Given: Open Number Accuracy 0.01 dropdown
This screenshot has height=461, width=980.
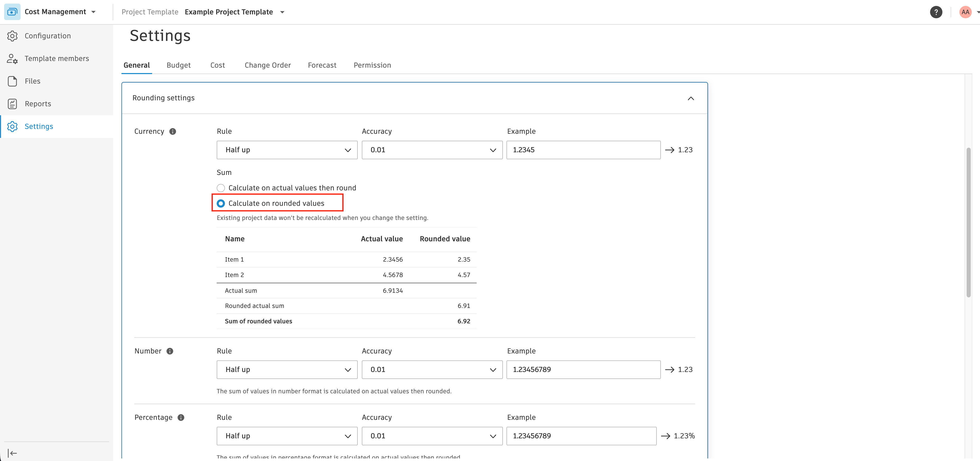Looking at the screenshot, I should (432, 370).
